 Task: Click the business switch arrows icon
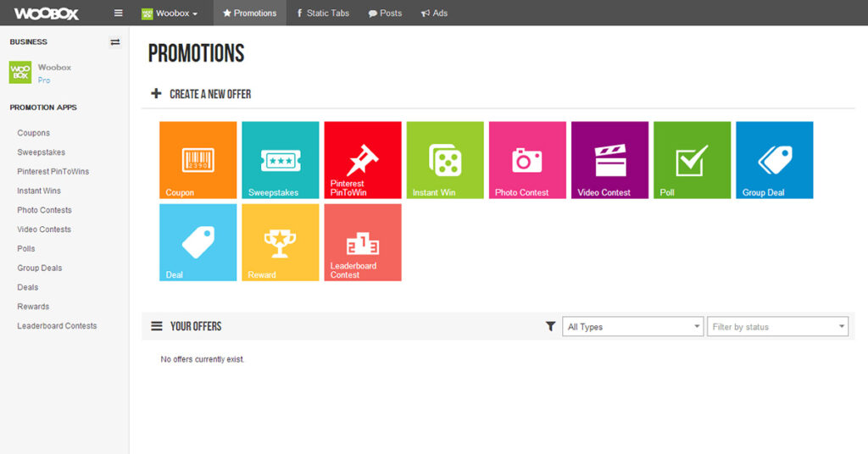(115, 42)
